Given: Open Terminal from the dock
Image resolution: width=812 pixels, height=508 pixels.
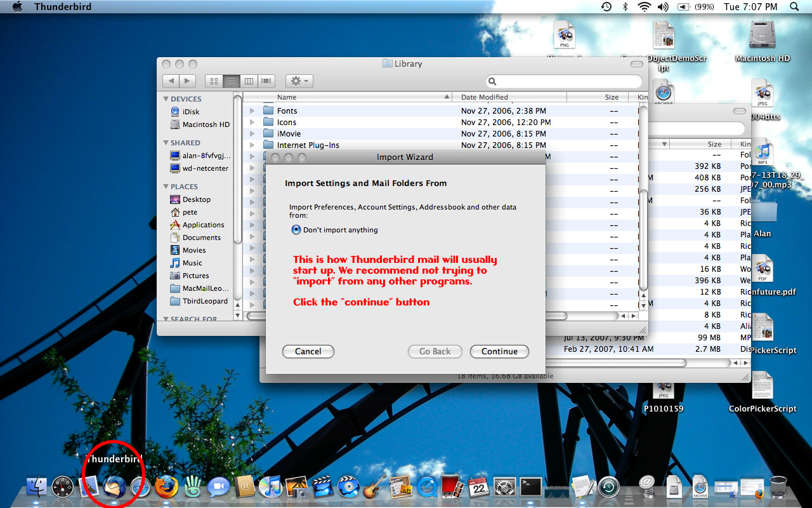Looking at the screenshot, I should [530, 487].
